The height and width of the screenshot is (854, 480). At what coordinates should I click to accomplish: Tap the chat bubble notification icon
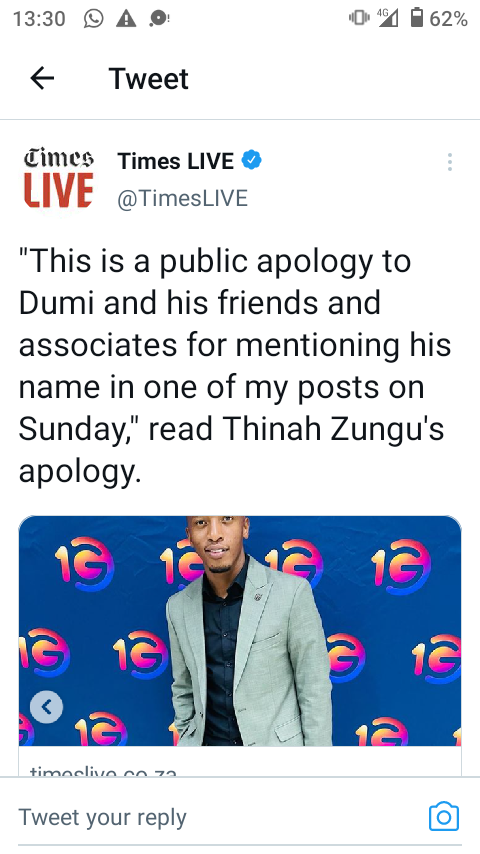[x=159, y=19]
